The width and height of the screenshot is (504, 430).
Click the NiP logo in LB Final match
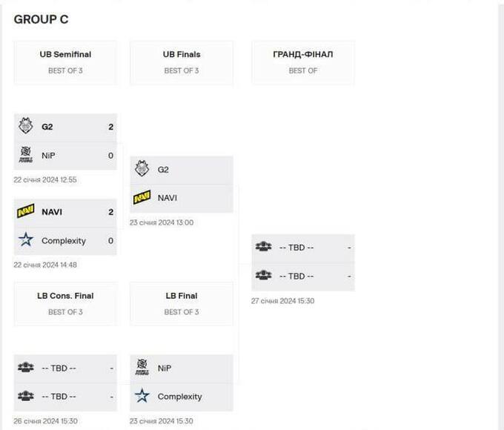(x=142, y=368)
